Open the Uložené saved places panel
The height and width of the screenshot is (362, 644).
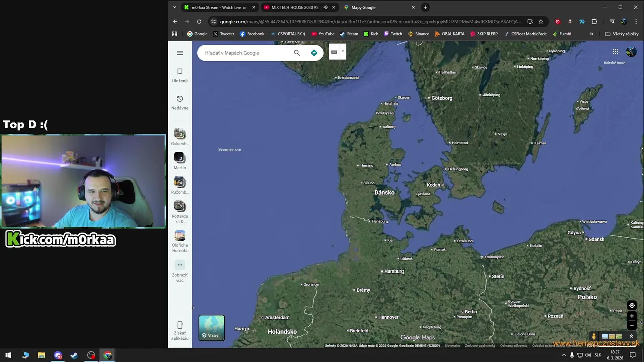pos(180,75)
